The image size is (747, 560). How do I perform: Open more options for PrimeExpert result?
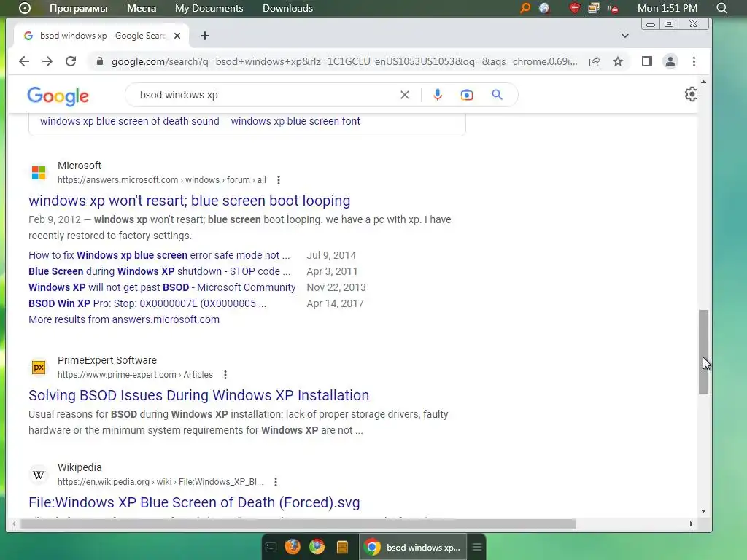225,375
